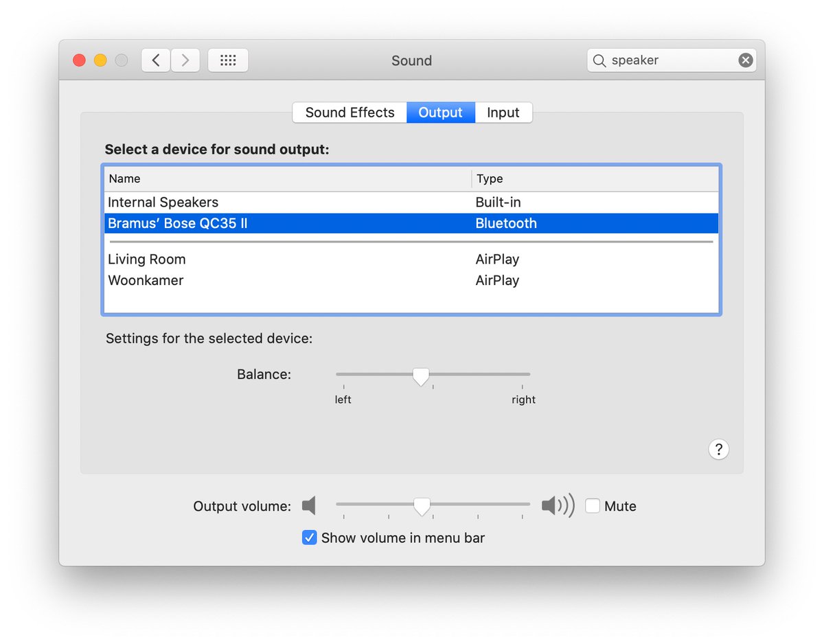Switch to the Sound Effects tab
Viewport: 824px width, 644px height.
(x=350, y=113)
